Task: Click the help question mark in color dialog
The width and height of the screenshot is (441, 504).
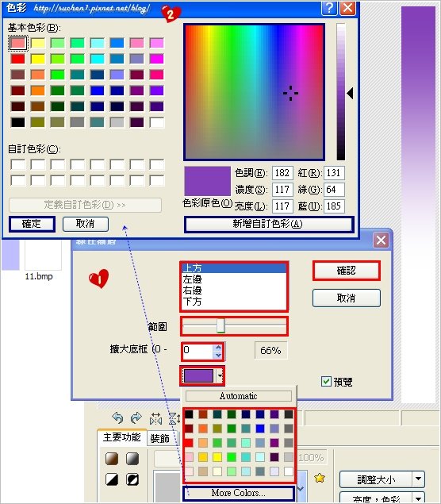Action: [329, 8]
